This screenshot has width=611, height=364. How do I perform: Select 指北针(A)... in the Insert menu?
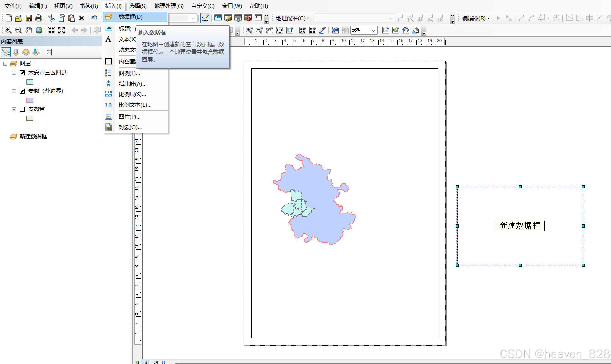point(132,84)
